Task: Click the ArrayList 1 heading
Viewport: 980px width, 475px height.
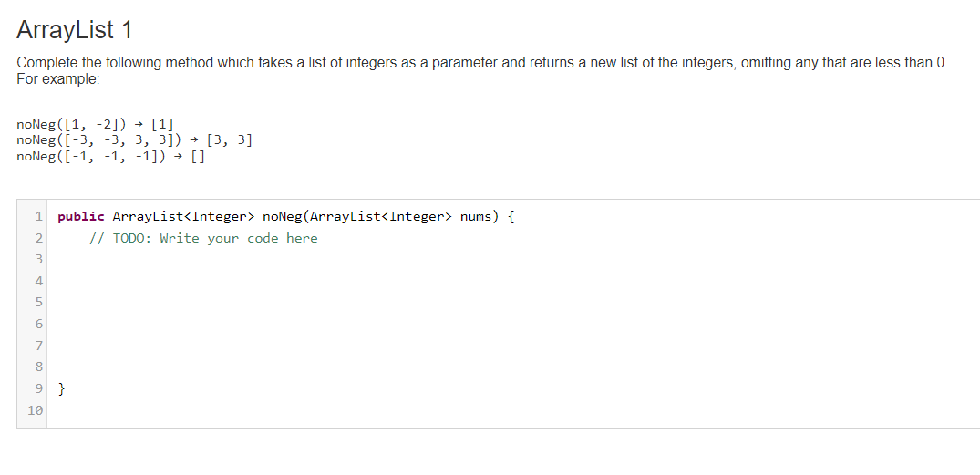Action: tap(75, 30)
